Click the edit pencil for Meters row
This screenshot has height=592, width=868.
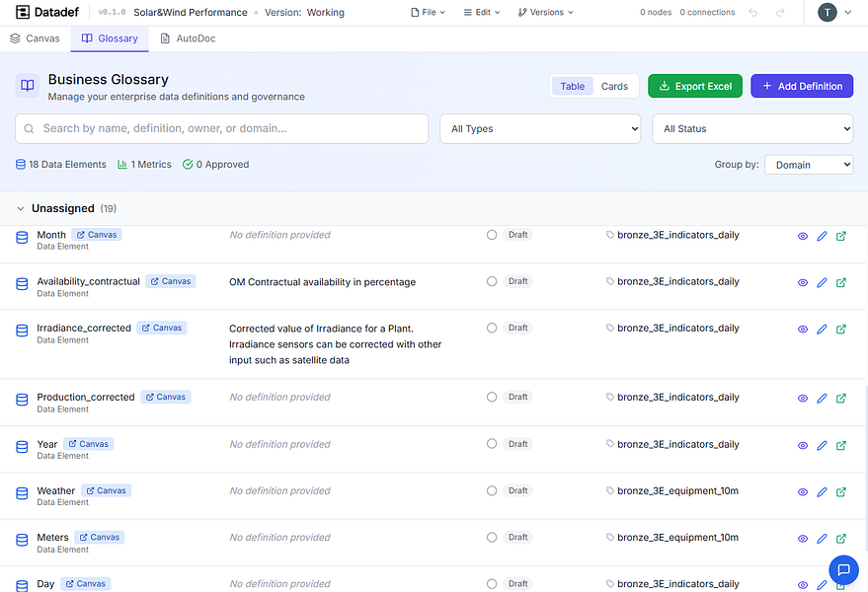click(x=822, y=540)
